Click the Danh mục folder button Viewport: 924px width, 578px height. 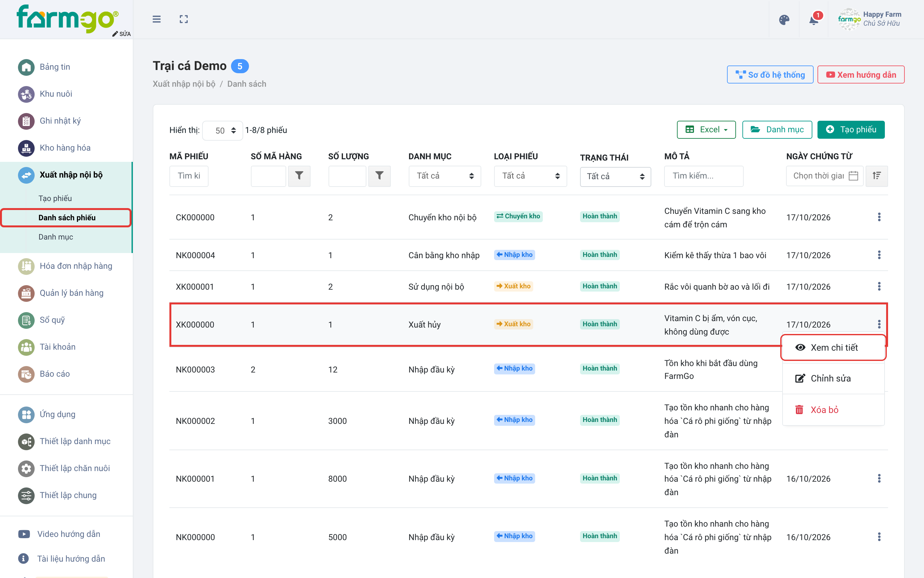(777, 130)
